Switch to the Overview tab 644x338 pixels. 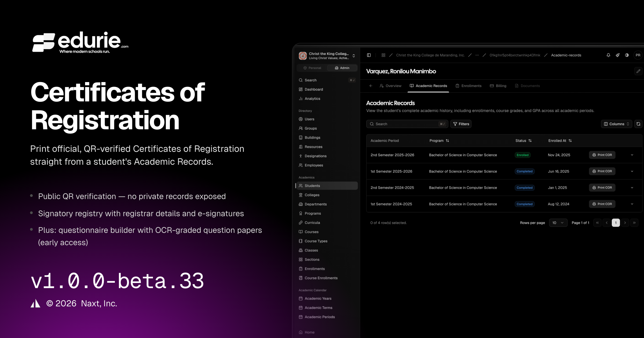pos(391,86)
